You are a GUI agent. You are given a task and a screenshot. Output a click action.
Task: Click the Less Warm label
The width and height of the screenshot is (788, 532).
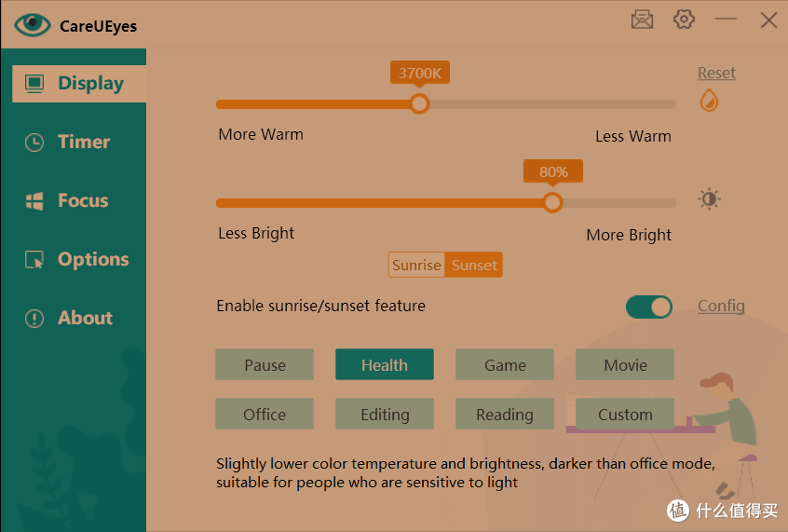633,136
